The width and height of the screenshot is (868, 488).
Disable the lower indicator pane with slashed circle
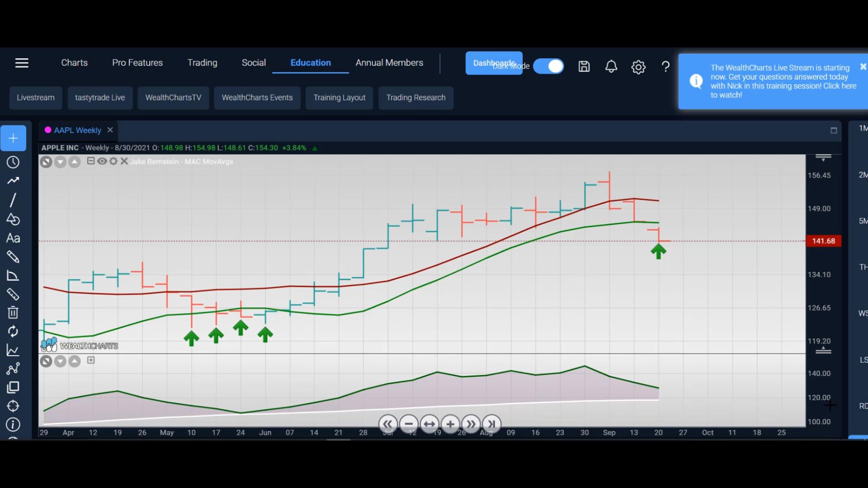46,361
